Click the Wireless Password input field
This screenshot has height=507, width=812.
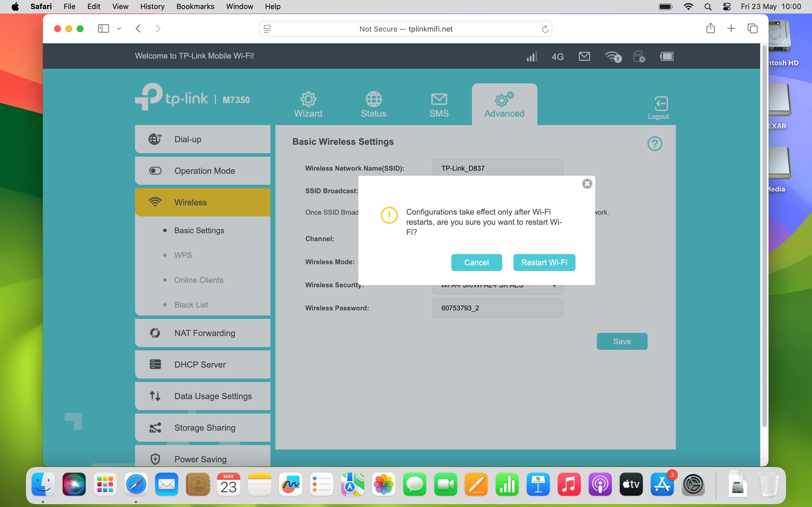point(497,308)
